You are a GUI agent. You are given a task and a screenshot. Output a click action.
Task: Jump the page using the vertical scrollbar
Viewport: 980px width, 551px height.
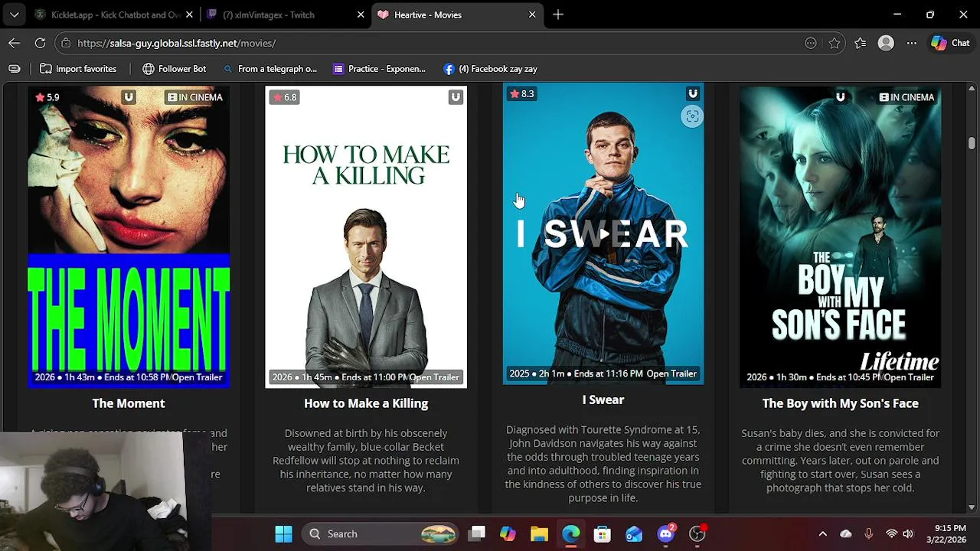[972, 143]
